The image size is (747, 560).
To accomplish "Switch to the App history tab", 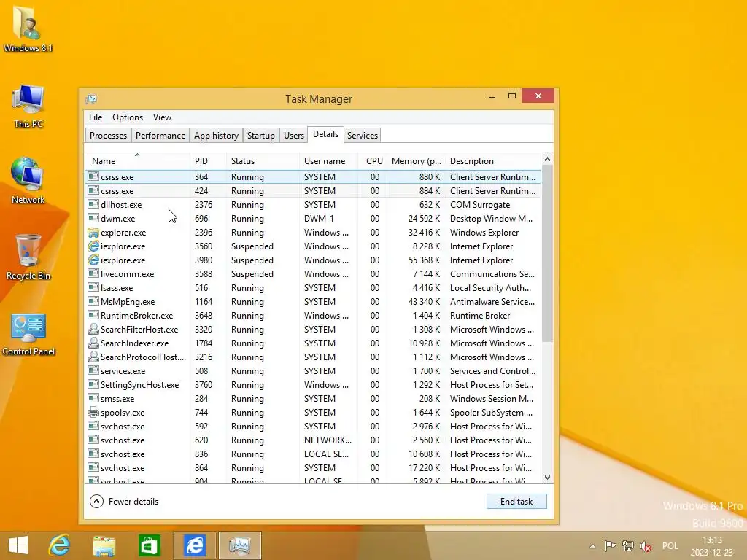I will (216, 135).
